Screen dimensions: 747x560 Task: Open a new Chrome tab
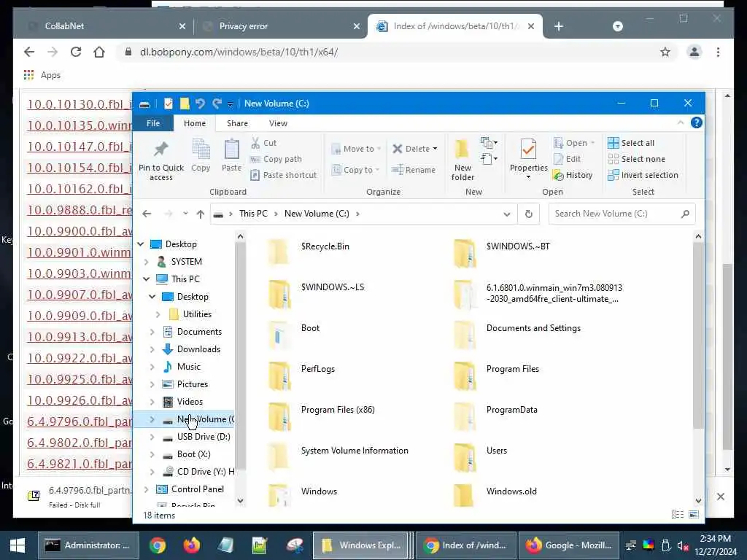tap(558, 26)
